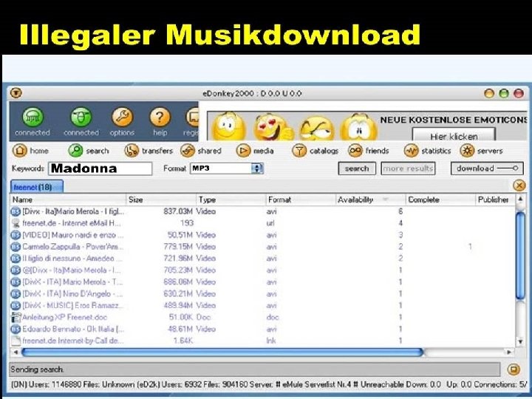
Task: Select Nino D'Angelo result row
Action: pyautogui.click(x=262, y=294)
